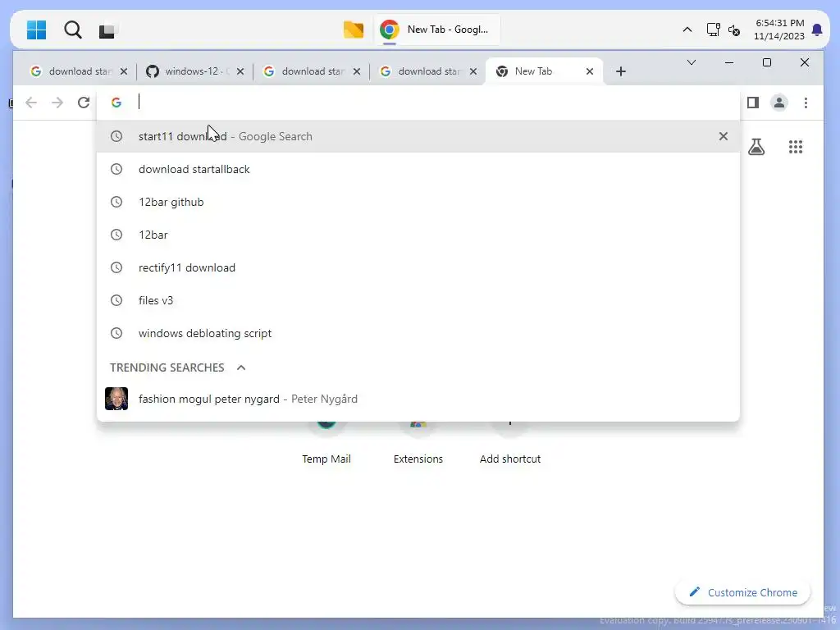Open the Chrome profile menu

point(779,103)
